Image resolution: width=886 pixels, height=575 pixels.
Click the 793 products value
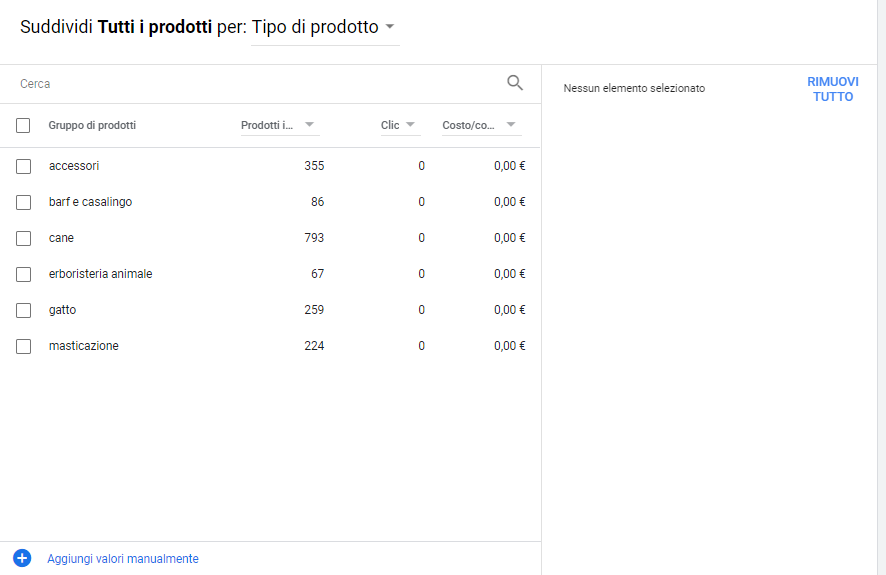click(x=314, y=238)
